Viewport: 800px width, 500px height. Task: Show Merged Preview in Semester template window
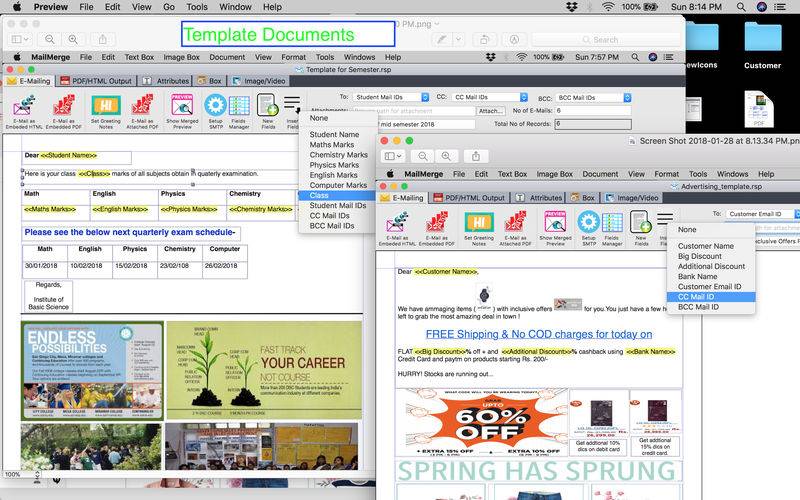click(x=182, y=111)
